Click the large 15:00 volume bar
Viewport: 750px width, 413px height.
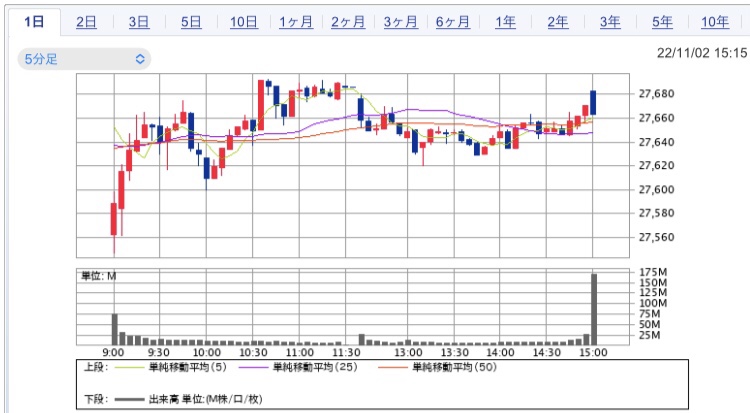pyautogui.click(x=594, y=310)
